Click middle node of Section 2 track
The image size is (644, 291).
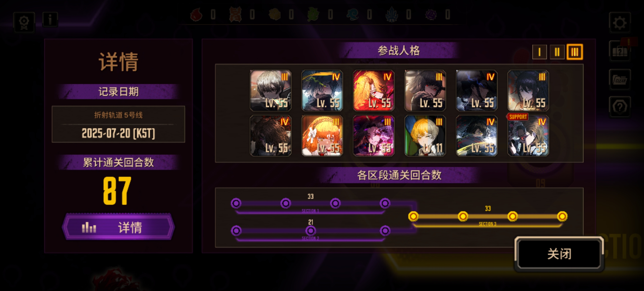click(x=310, y=231)
